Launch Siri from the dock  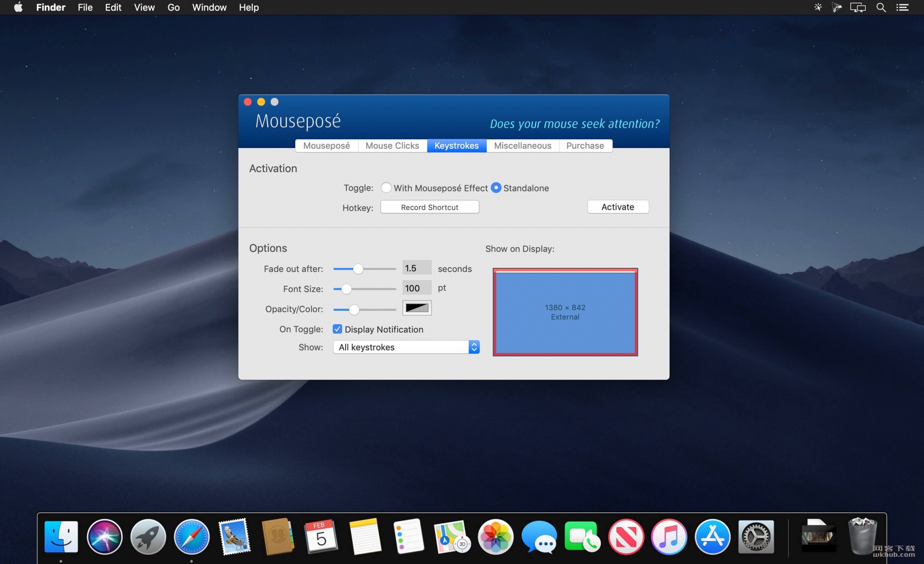tap(105, 537)
